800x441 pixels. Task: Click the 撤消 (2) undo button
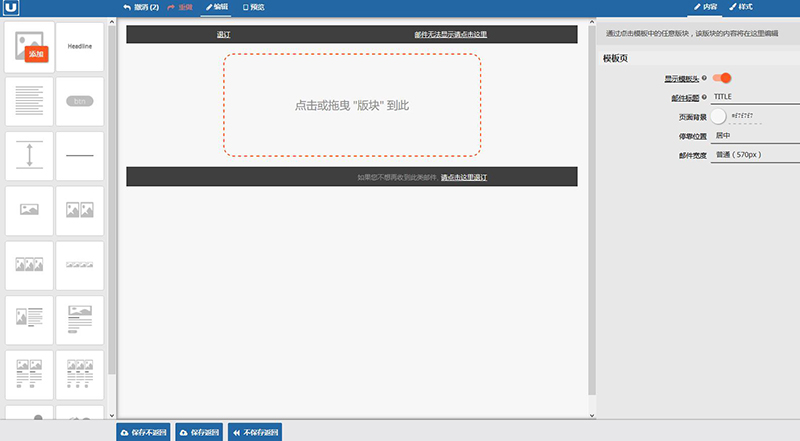click(x=140, y=7)
